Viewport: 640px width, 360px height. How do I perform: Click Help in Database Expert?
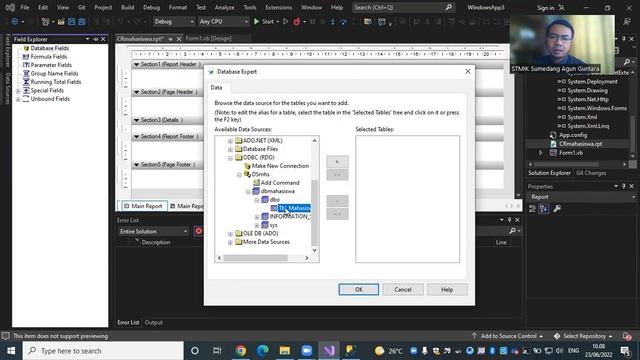point(447,289)
